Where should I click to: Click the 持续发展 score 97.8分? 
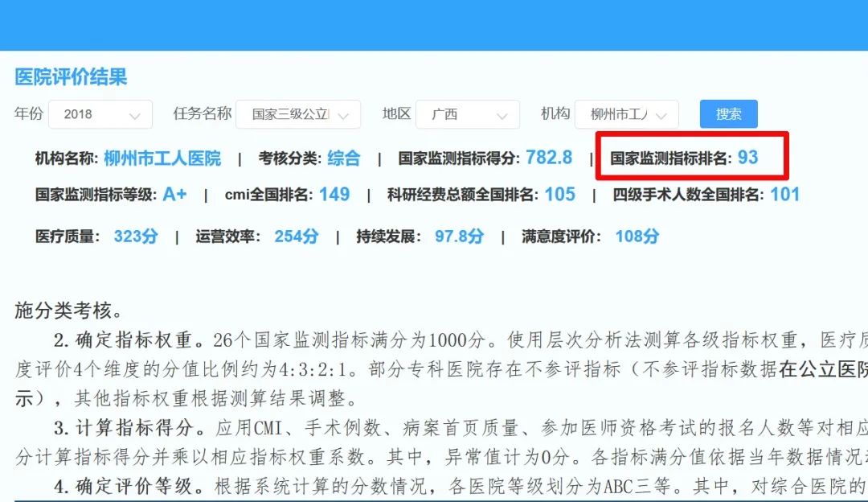(459, 237)
